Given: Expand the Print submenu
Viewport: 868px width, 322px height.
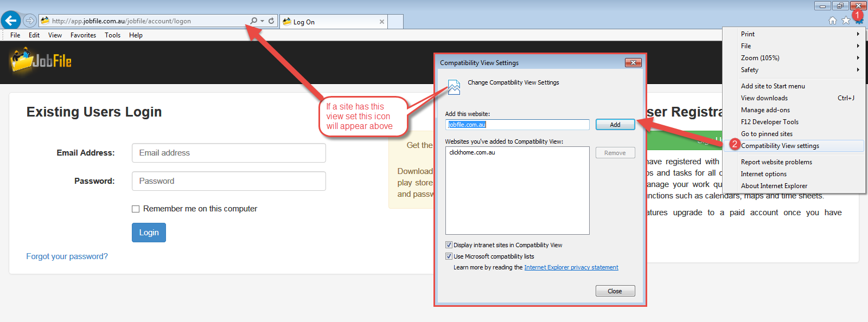Looking at the screenshot, I should tap(794, 34).
